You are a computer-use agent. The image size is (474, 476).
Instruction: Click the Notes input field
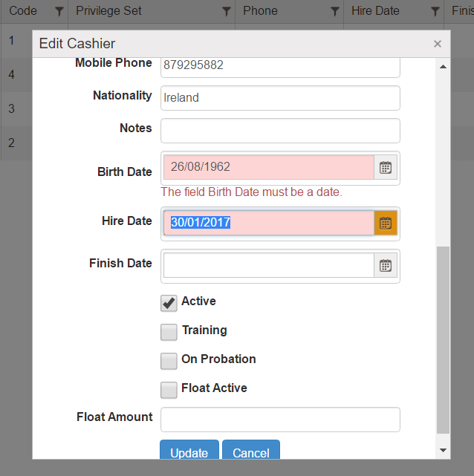pyautogui.click(x=280, y=131)
